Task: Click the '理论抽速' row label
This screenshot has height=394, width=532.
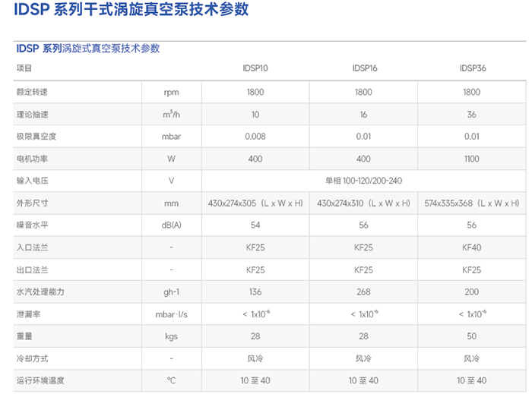Action: tap(32, 115)
